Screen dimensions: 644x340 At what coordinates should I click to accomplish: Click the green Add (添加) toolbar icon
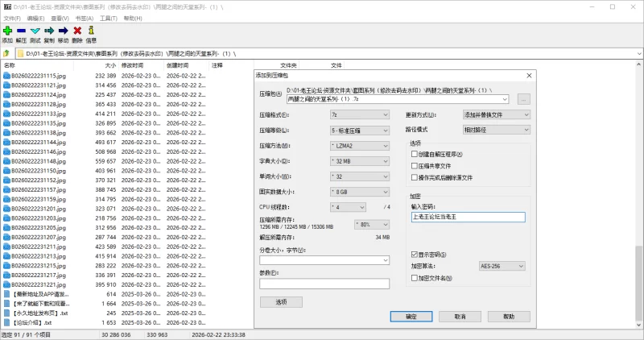[7, 31]
